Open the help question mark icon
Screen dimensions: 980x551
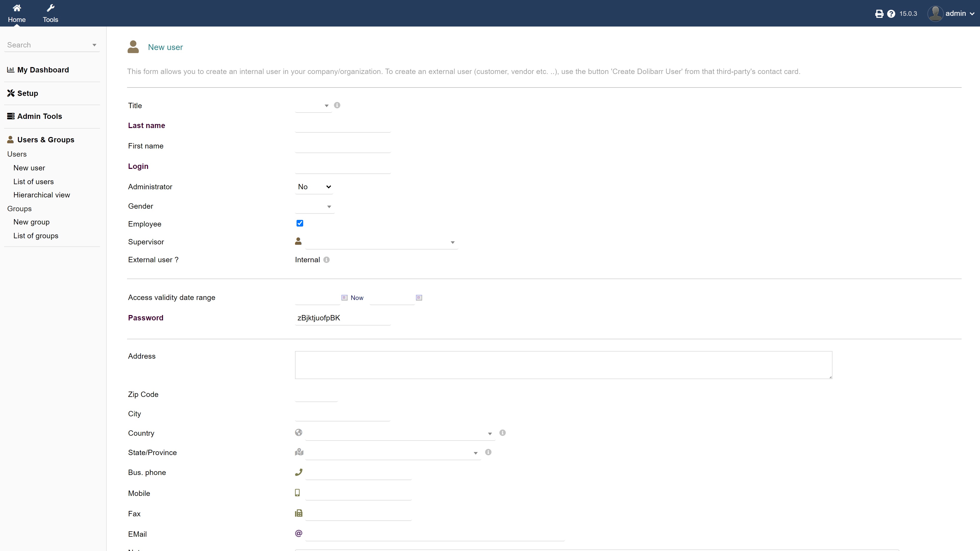[891, 14]
